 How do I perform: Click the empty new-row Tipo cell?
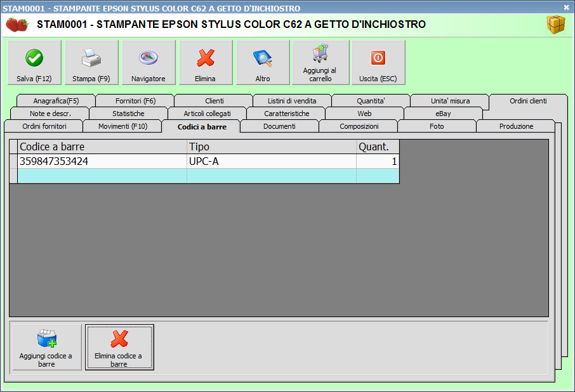tap(272, 176)
